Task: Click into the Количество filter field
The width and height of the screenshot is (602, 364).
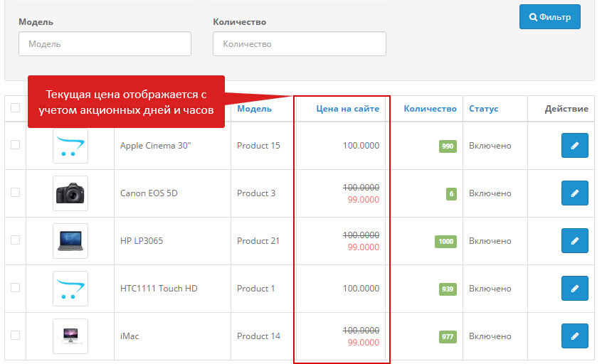Action: click(299, 44)
